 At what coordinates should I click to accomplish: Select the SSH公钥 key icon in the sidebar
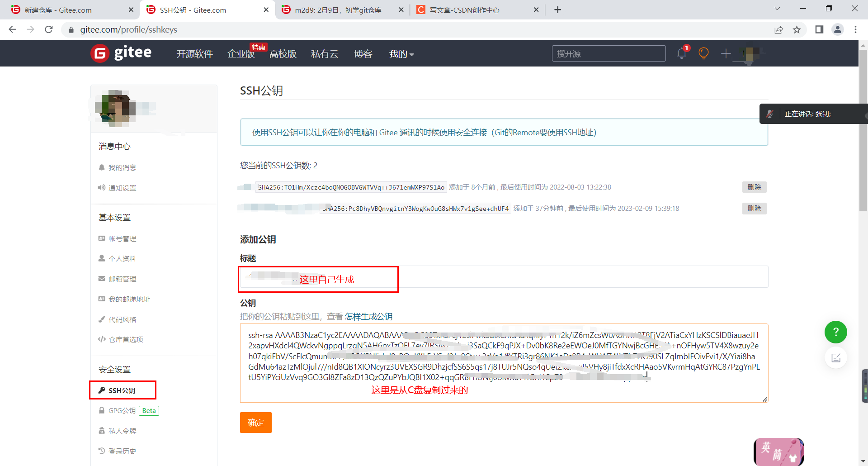(102, 390)
